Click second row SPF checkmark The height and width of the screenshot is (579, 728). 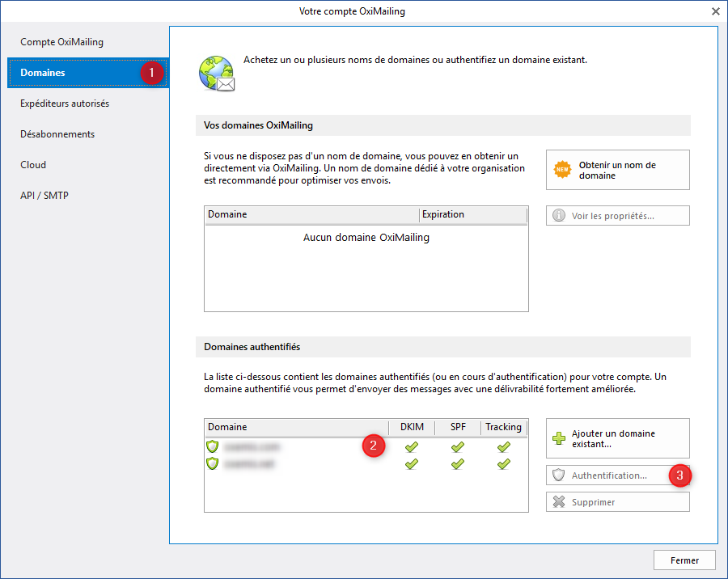[x=457, y=463]
